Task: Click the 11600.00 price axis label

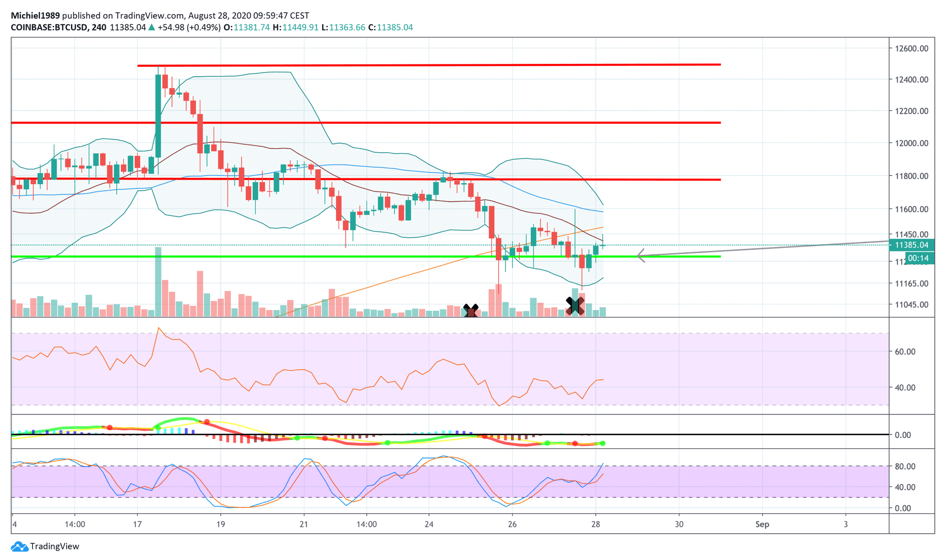Action: pos(912,209)
